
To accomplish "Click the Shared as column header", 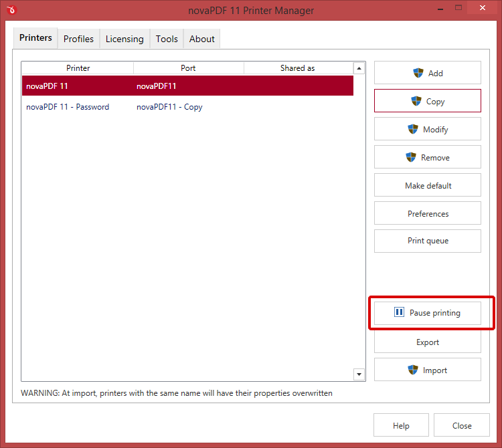I will 297,68.
